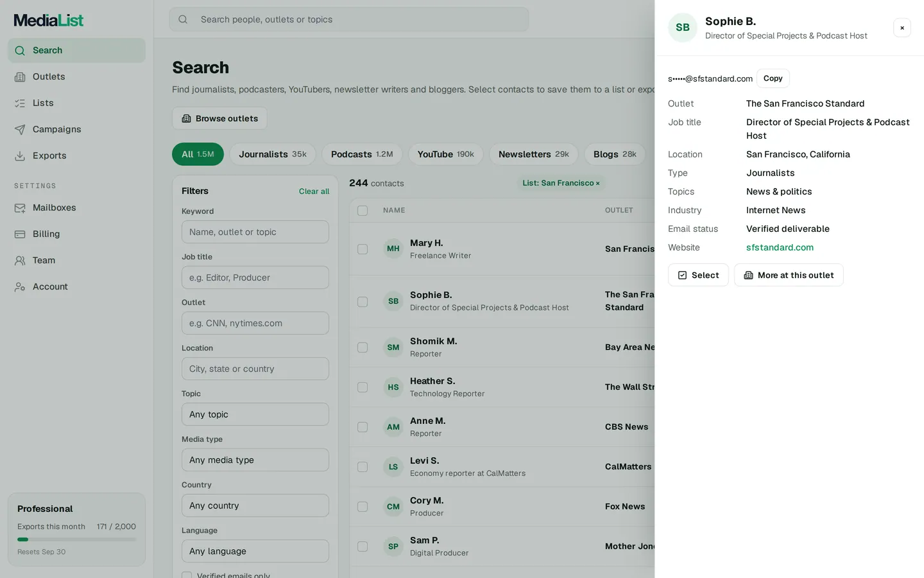
Task: Select the Shomik M. row checkbox
Action: [363, 347]
